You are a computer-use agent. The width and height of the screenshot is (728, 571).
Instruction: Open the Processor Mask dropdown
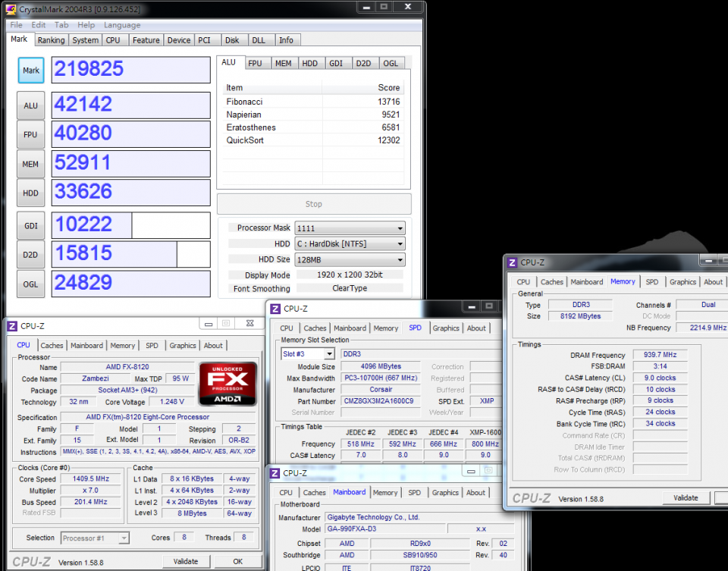point(350,228)
